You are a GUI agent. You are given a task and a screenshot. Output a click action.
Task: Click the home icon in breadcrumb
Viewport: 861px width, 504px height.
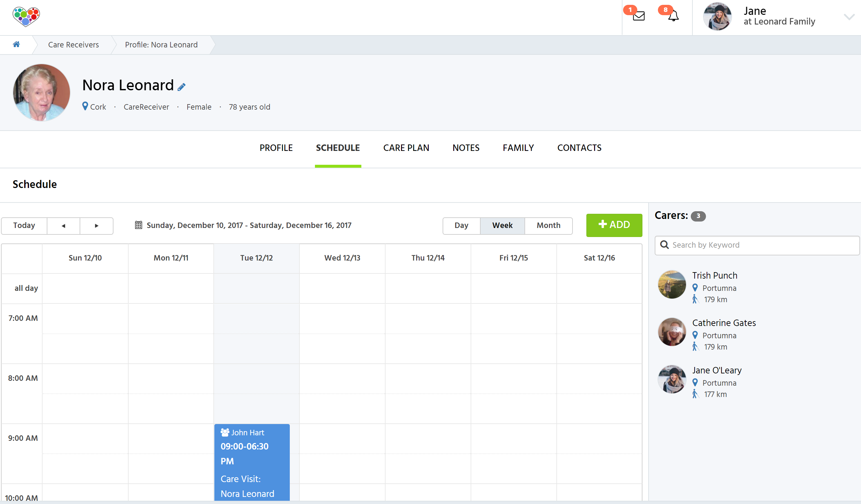click(x=16, y=44)
